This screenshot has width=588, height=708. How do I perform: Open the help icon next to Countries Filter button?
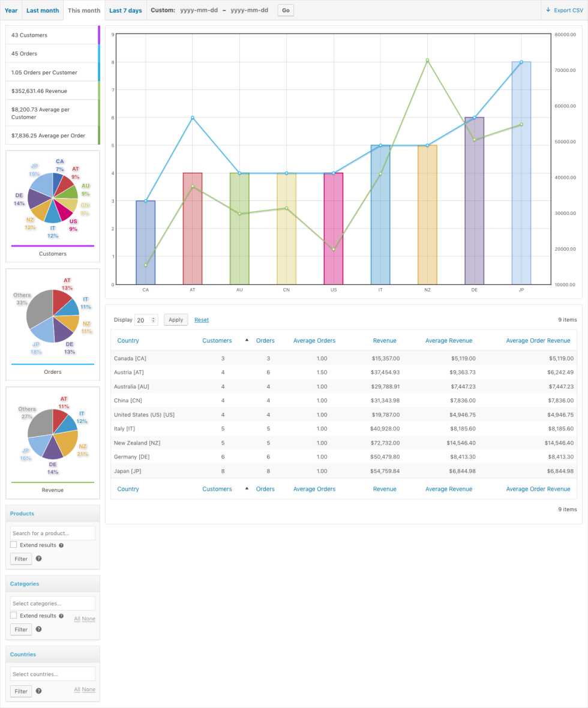(38, 691)
